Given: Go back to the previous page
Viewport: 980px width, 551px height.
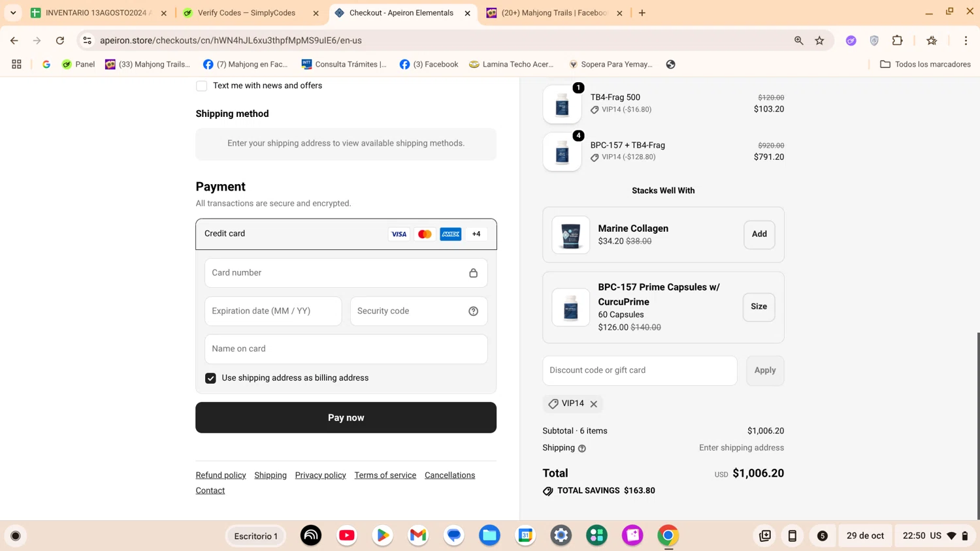Looking at the screenshot, I should point(14,40).
